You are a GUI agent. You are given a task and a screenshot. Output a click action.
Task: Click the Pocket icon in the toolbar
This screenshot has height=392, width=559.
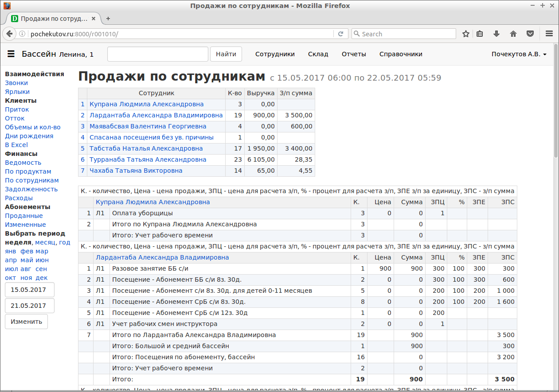point(530,34)
